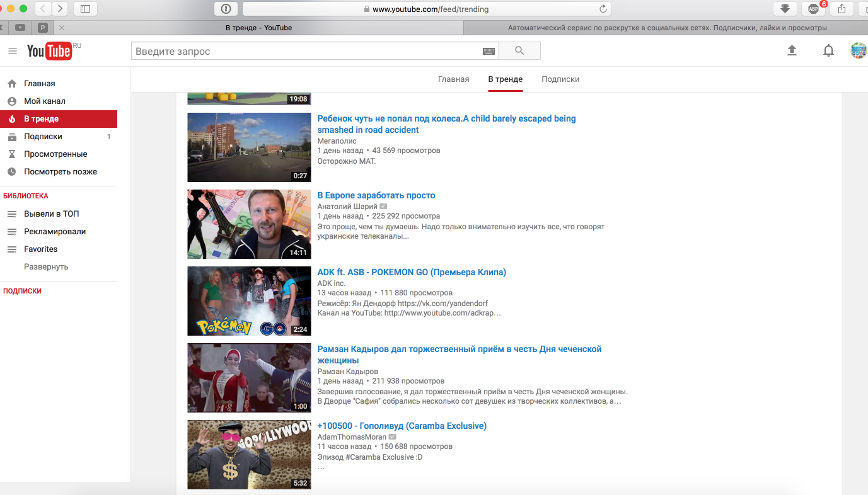The image size is (868, 495).
Task: Click the БИБЛИОТЕКА section heading
Action: tap(26, 196)
